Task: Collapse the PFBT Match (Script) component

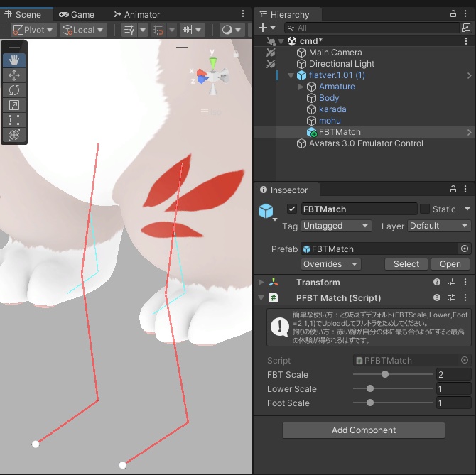Action: [261, 298]
